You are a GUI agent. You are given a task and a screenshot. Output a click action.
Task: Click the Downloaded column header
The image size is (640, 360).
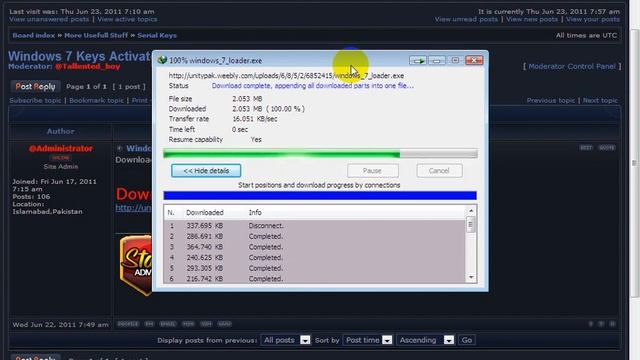coord(205,213)
